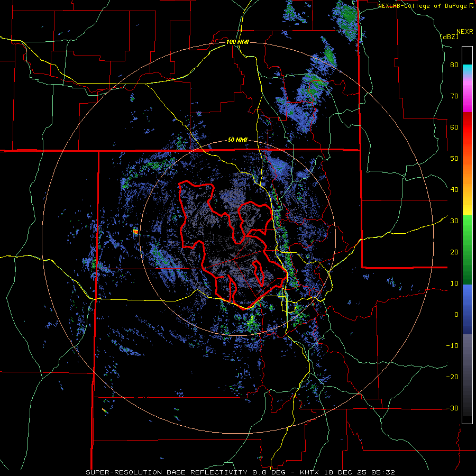Click the [dBZ] units label
This screenshot has height=476, width=476.
[x=449, y=36]
